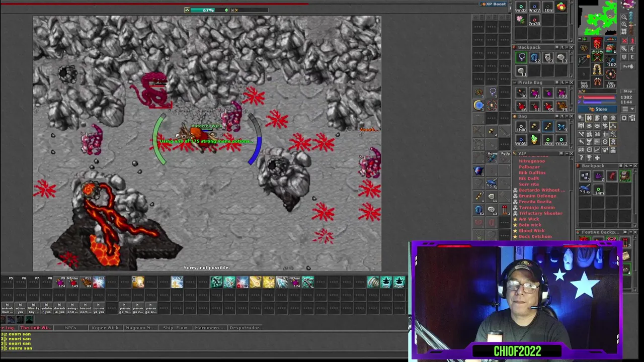This screenshot has width=644, height=362.
Task: Open The Unit Wi... chat tab
Action: click(x=35, y=328)
